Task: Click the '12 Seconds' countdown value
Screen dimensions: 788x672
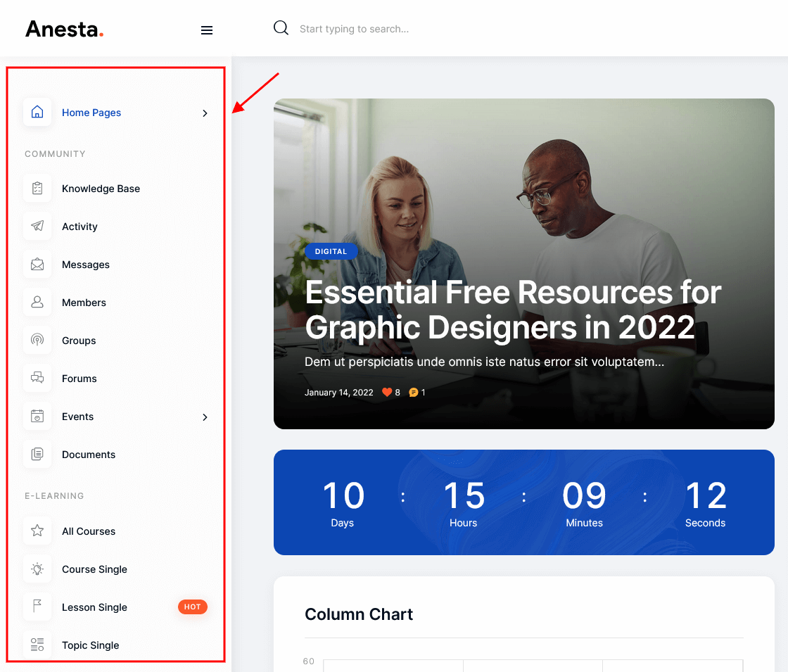Action: coord(706,503)
